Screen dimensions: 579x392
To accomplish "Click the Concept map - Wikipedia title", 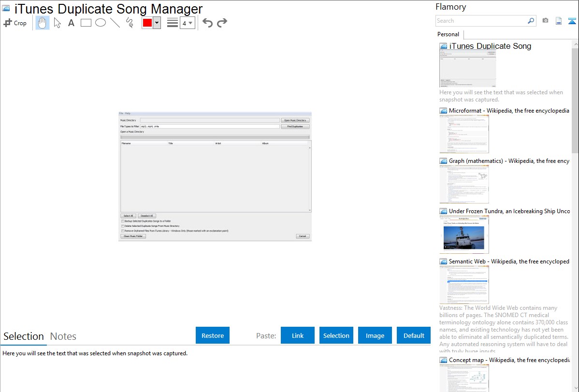I will click(509, 360).
